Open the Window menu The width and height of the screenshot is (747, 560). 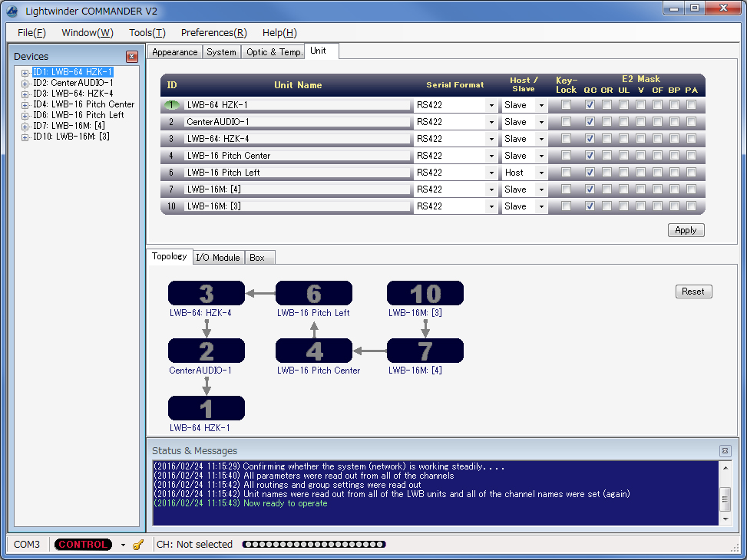[x=88, y=33]
